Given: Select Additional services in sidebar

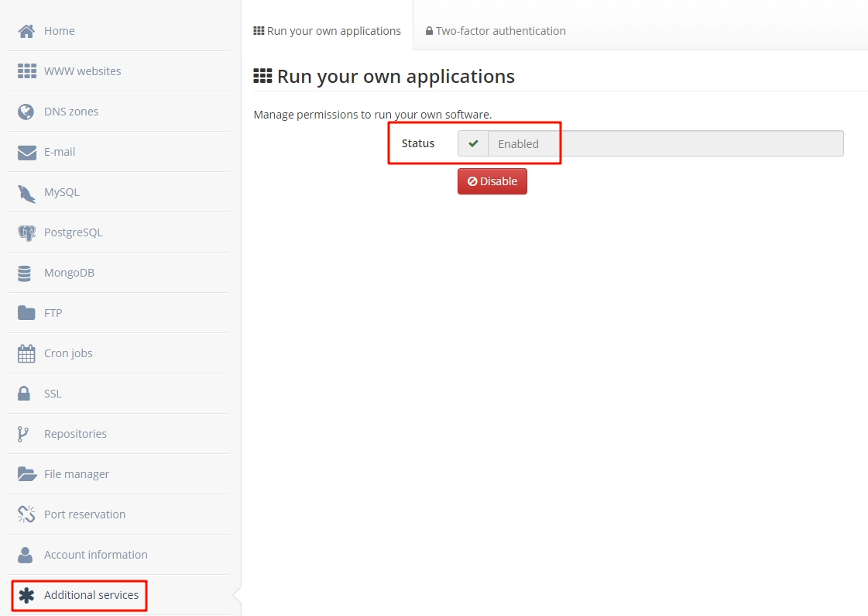Looking at the screenshot, I should coord(91,595).
